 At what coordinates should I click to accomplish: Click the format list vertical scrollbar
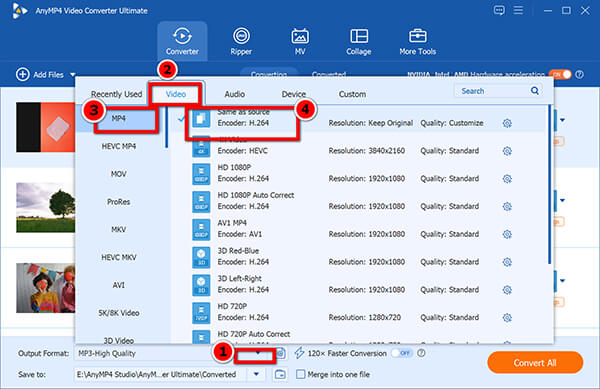[549, 184]
